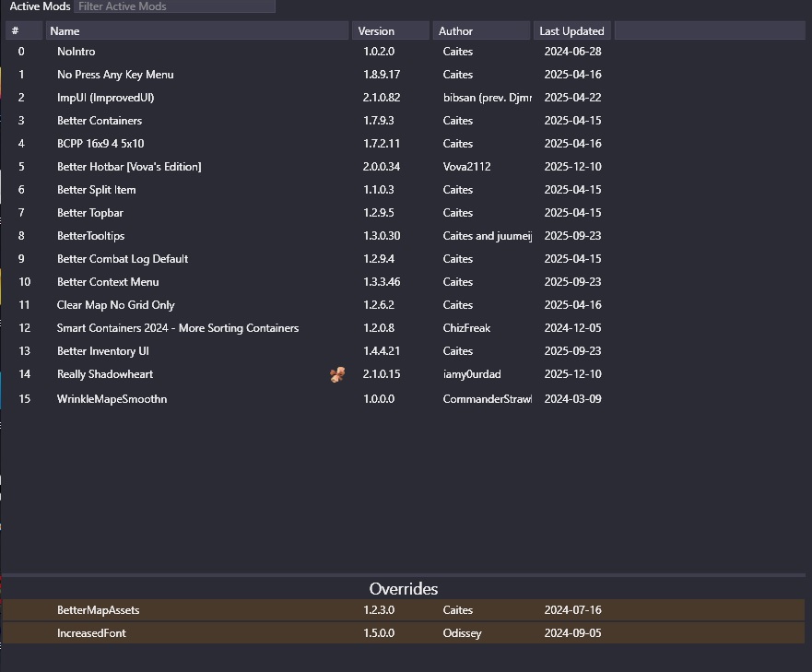
Task: Select Better Combat Log Default mod
Action: click(x=404, y=258)
